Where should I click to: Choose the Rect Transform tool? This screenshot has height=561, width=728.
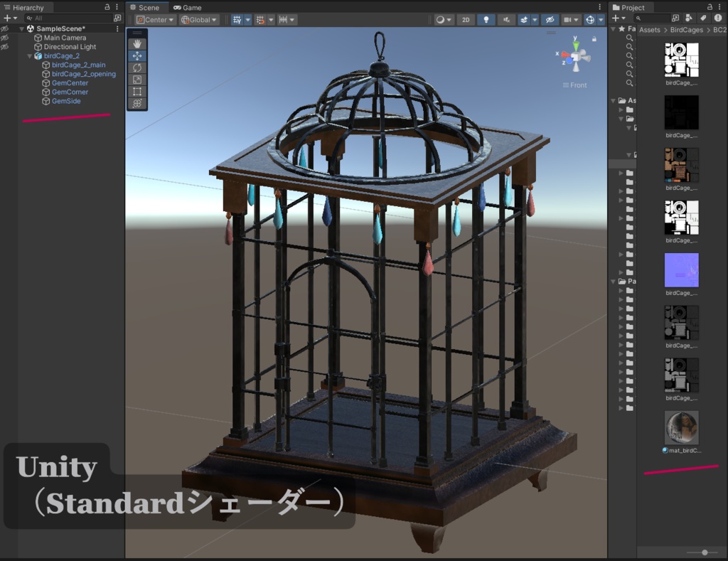click(x=136, y=91)
